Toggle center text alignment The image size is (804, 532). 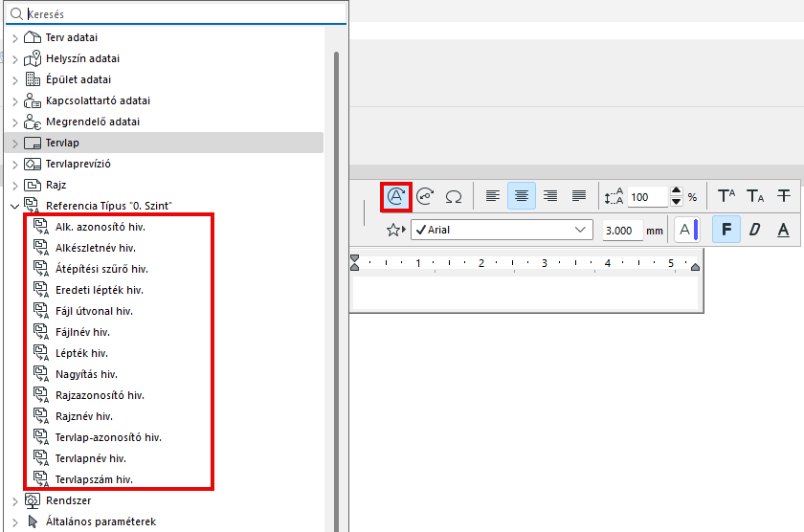(x=522, y=196)
